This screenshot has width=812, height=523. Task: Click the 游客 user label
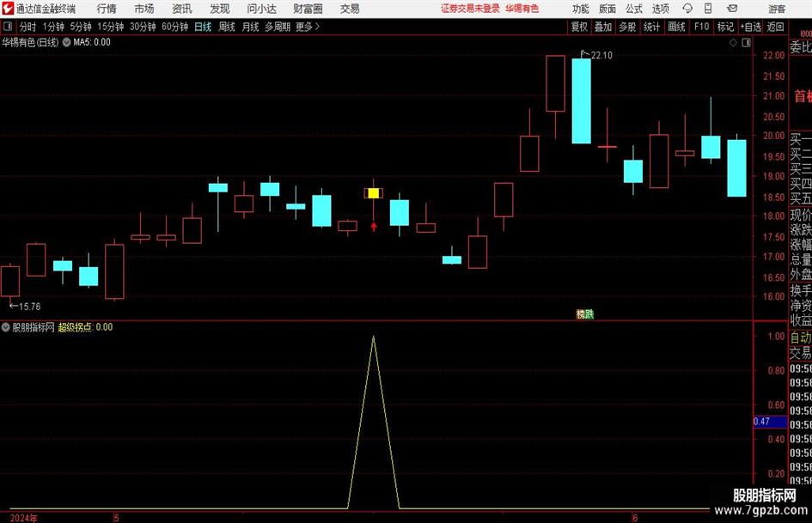777,9
